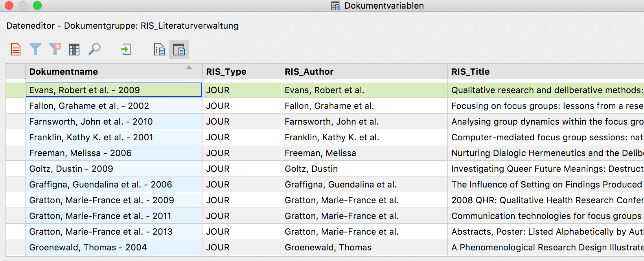Click the red document icon in toolbar
This screenshot has width=644, height=261.
16,50
